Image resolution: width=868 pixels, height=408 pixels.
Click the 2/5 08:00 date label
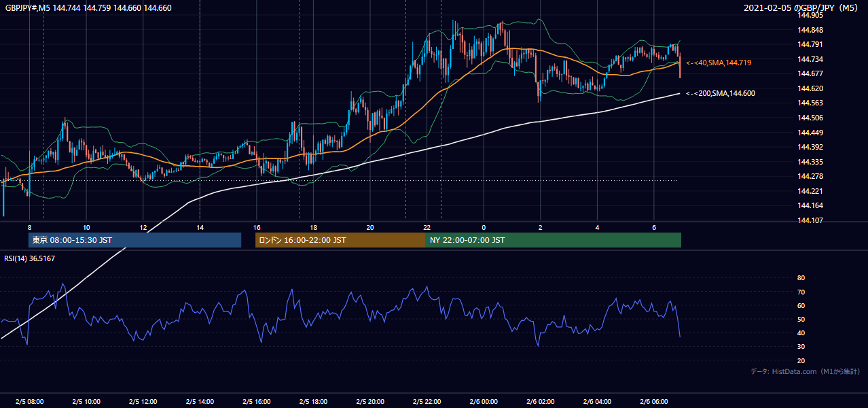tap(29, 402)
